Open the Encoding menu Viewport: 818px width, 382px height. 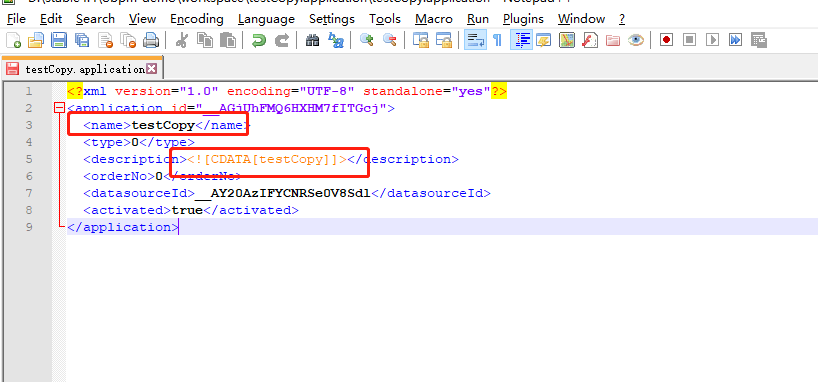(x=197, y=19)
